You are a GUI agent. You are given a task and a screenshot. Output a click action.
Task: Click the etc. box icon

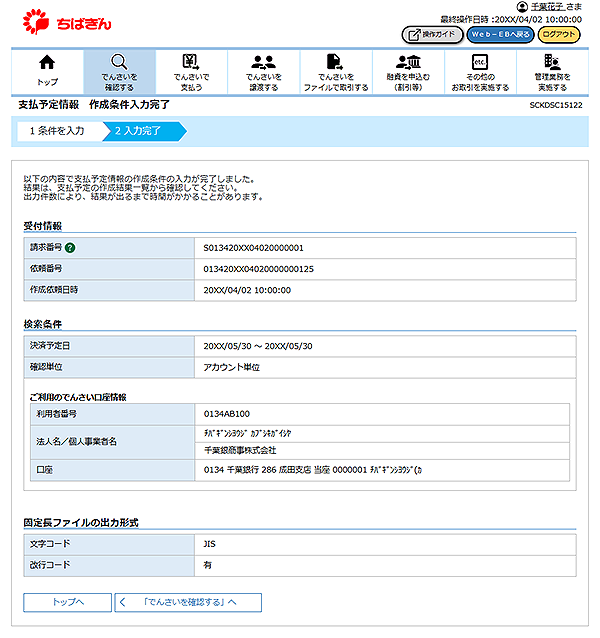point(480,62)
